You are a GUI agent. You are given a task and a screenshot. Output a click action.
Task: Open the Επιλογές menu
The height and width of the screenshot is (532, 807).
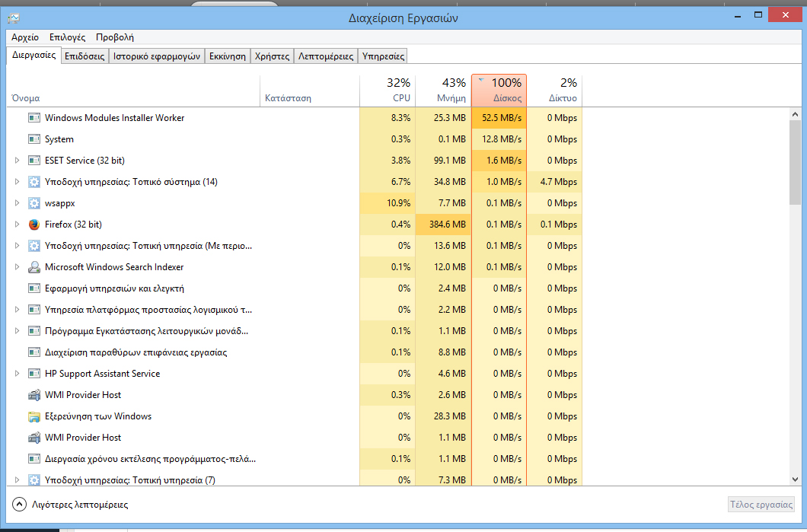tap(68, 37)
